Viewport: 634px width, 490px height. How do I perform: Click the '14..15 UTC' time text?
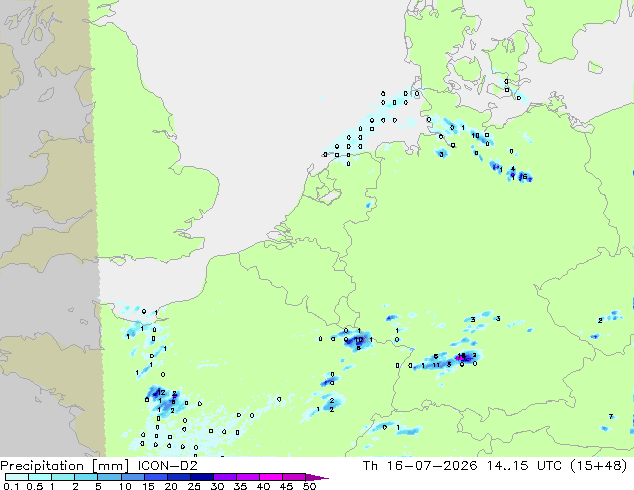524,466
